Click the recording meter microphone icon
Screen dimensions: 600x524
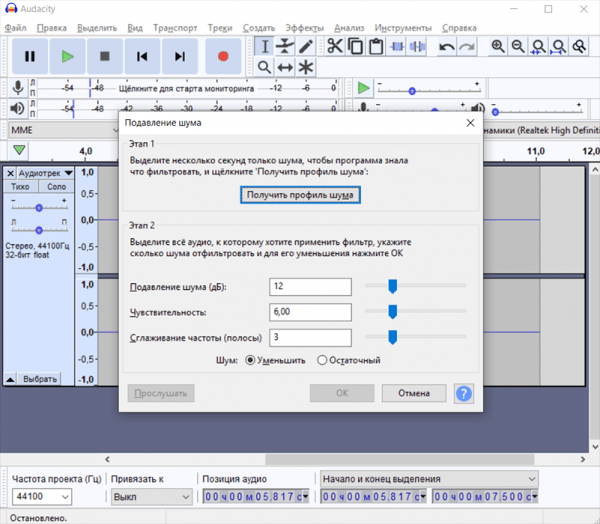point(18,88)
